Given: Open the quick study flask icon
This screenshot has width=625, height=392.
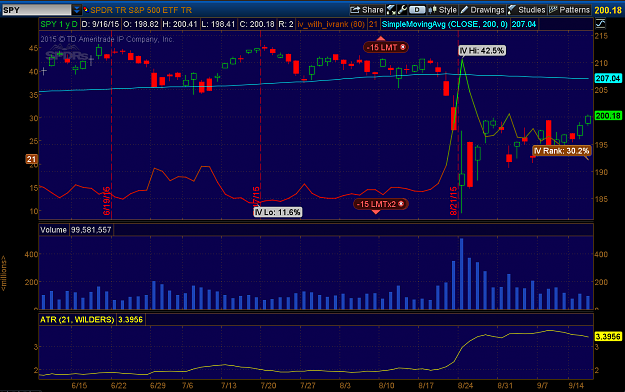Looking at the screenshot, I should (391, 10).
